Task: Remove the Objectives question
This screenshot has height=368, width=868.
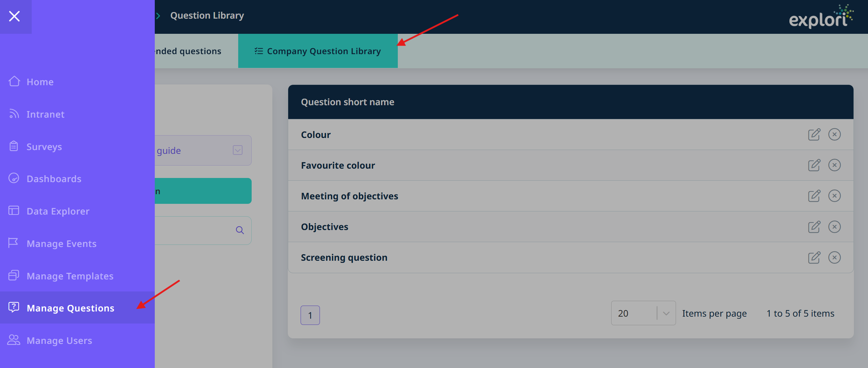Action: click(834, 227)
